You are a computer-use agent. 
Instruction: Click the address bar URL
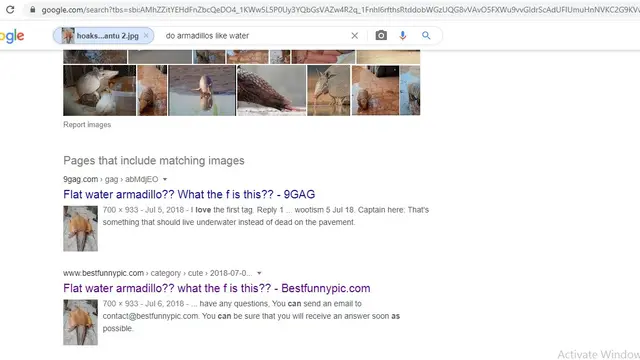pyautogui.click(x=339, y=10)
